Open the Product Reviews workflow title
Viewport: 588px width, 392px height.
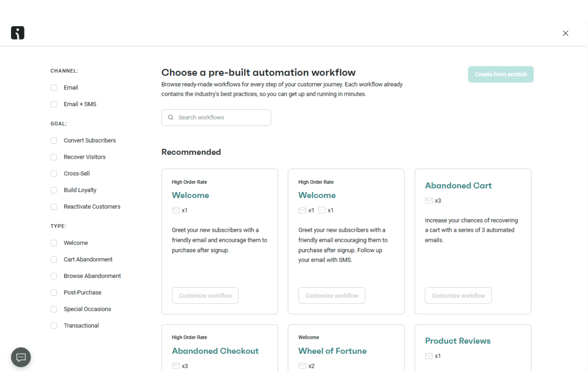458,341
